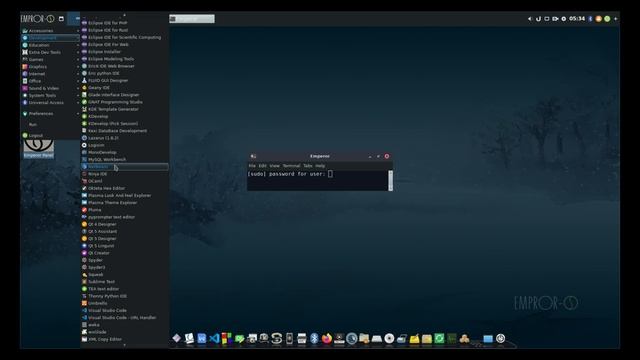Click the 05:34 clock in the panel

coord(577,19)
